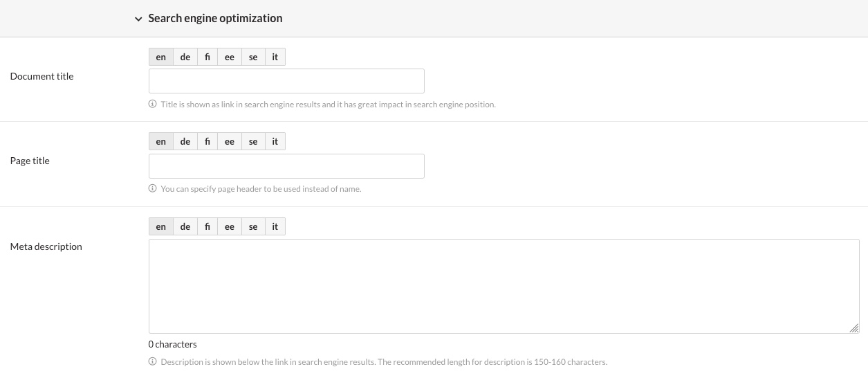Select 'ee' tab above Page title field
The width and height of the screenshot is (868, 378).
click(230, 142)
